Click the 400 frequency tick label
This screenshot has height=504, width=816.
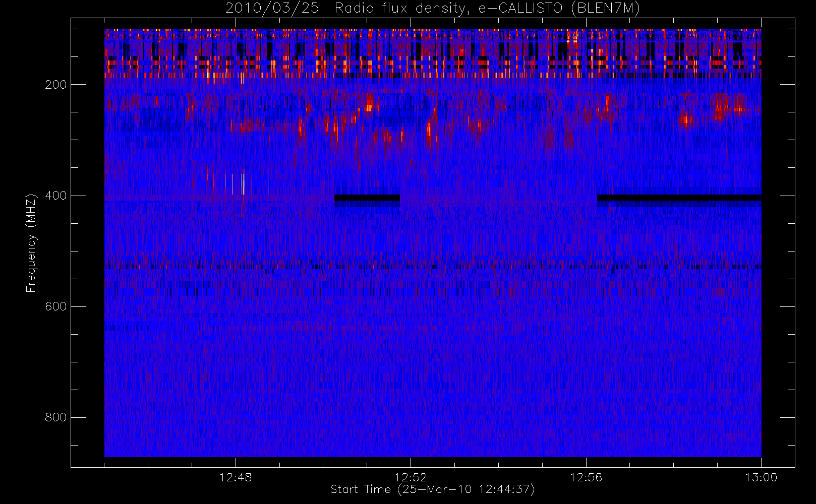coord(55,196)
